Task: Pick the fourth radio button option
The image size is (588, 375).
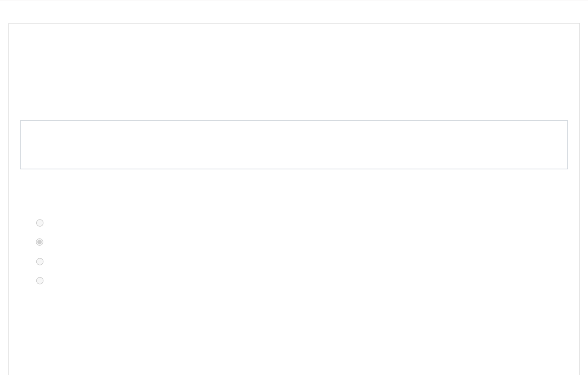Action: click(x=40, y=280)
